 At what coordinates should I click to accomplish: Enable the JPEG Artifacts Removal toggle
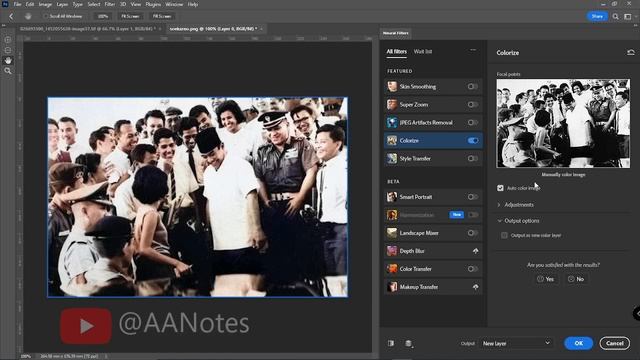(473, 122)
